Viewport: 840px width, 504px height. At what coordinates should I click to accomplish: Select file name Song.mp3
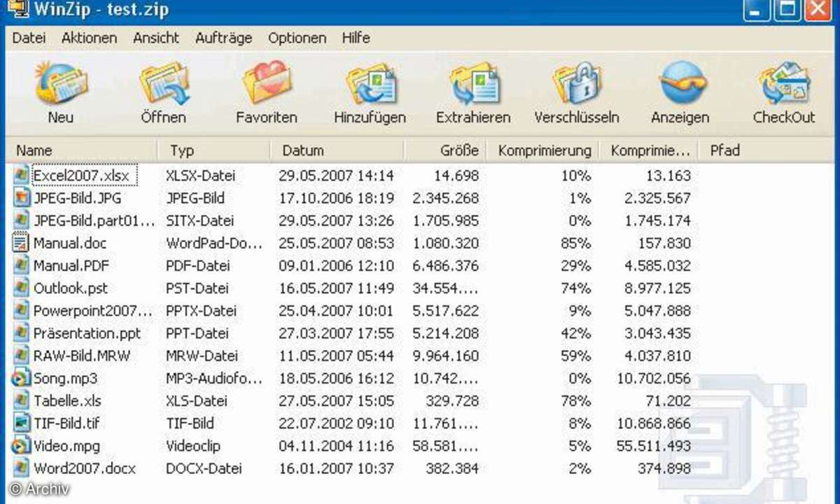click(65, 378)
